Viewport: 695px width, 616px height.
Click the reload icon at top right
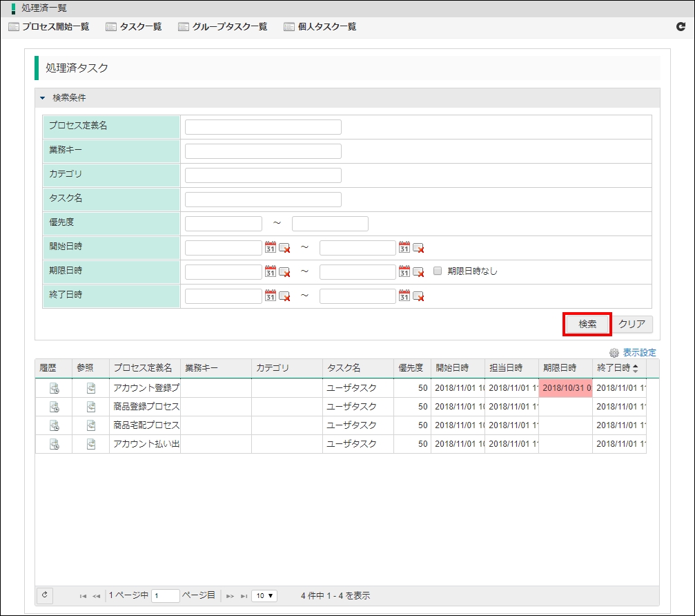(681, 27)
